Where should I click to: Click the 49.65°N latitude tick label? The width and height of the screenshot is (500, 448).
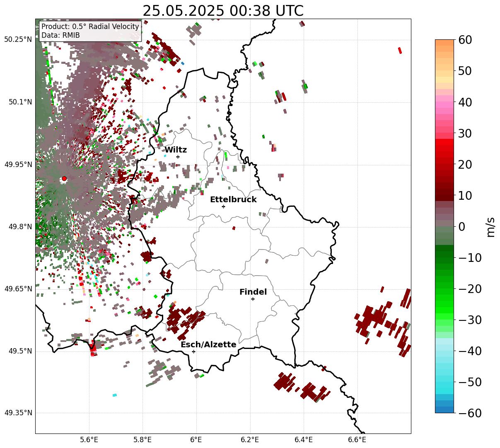click(x=18, y=289)
